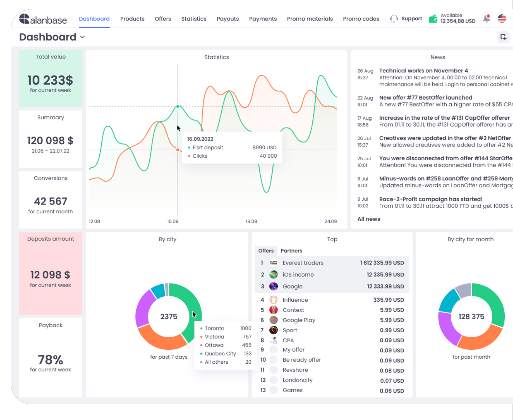
Task: Go to the Dashboard nav tab
Action: click(x=94, y=19)
